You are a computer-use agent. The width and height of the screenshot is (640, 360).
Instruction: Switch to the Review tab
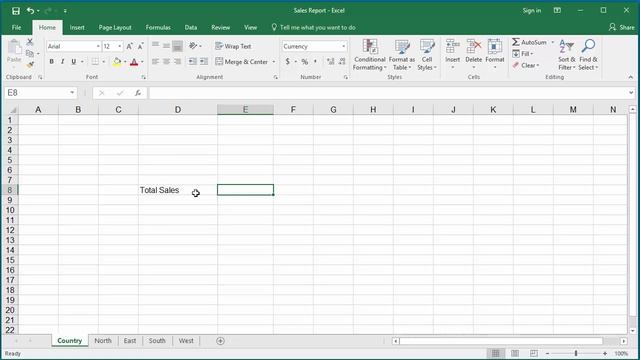coord(220,27)
